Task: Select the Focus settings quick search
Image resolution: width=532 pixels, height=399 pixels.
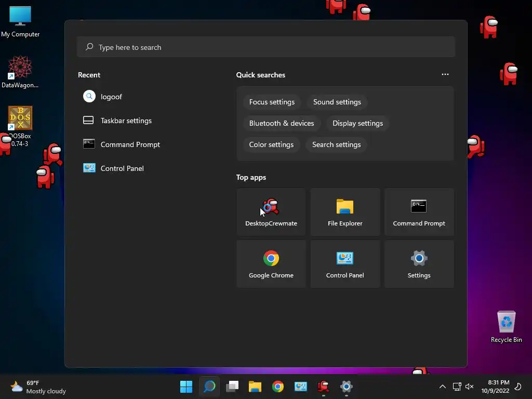Action: point(272,102)
